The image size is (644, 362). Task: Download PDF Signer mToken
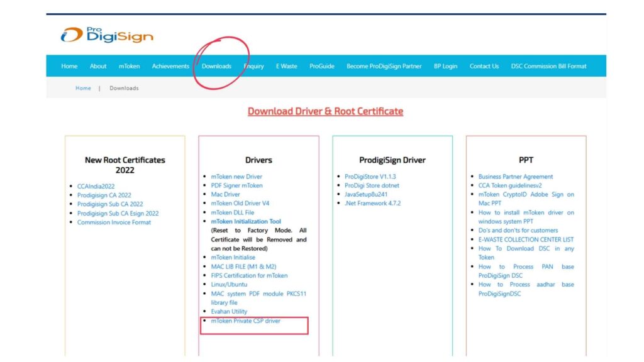click(x=236, y=185)
